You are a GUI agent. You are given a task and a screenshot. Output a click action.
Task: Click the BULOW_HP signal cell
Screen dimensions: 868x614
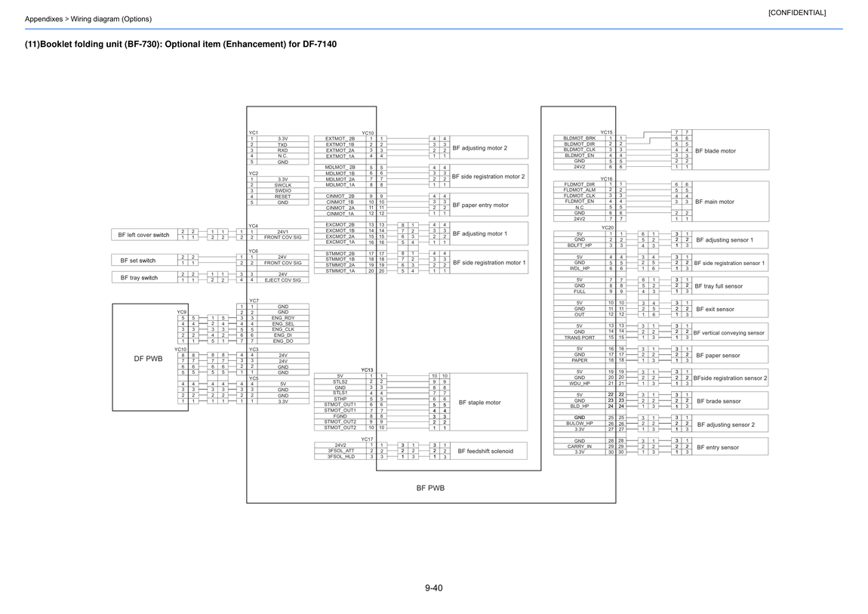(x=579, y=424)
